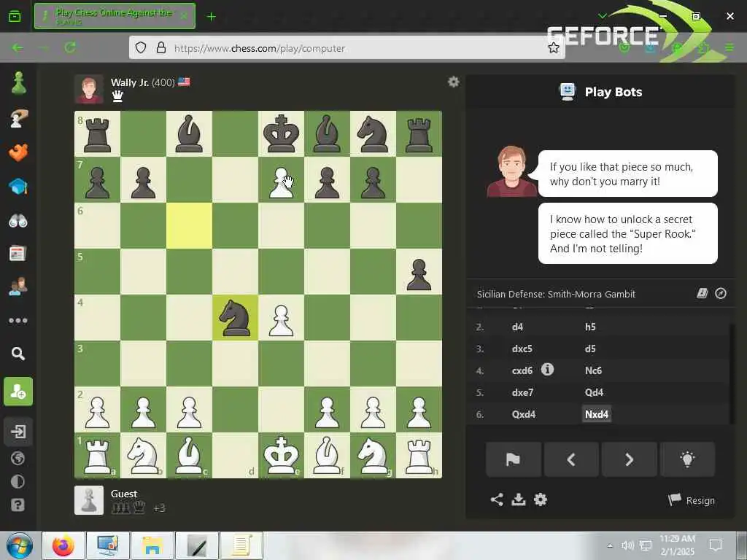Open board settings gear above the board
The height and width of the screenshot is (560, 747).
tap(454, 82)
